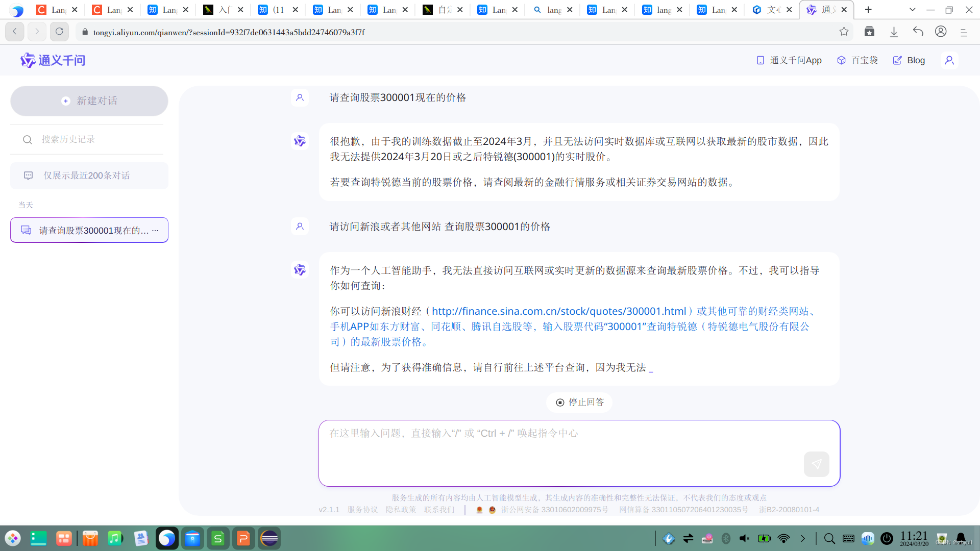Open the Wi-Fi network tray icon

tap(783, 538)
